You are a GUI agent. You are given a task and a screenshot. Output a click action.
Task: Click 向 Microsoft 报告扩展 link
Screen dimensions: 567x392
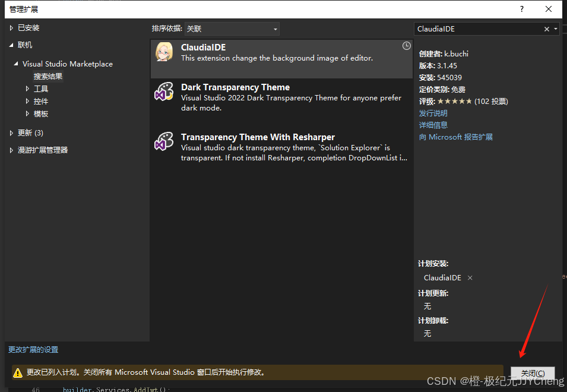pos(456,137)
